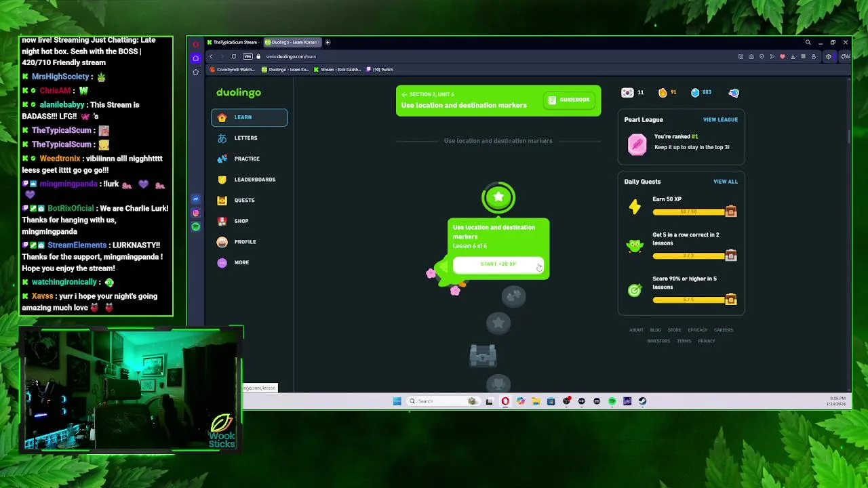Image resolution: width=868 pixels, height=488 pixels.
Task: Click the Privacy footer link
Action: [707, 341]
